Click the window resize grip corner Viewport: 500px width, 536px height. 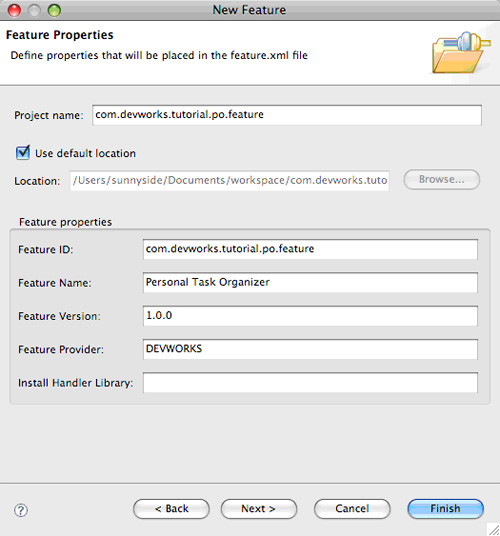(494, 530)
